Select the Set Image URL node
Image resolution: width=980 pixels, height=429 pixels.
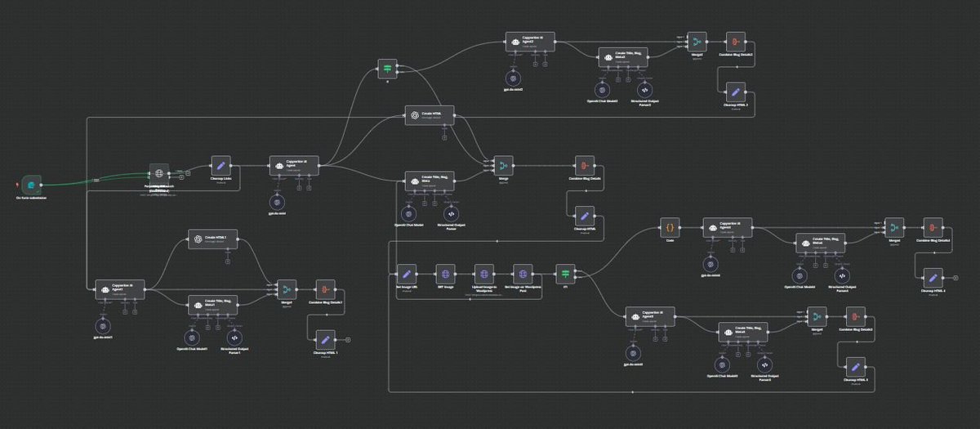408,273
